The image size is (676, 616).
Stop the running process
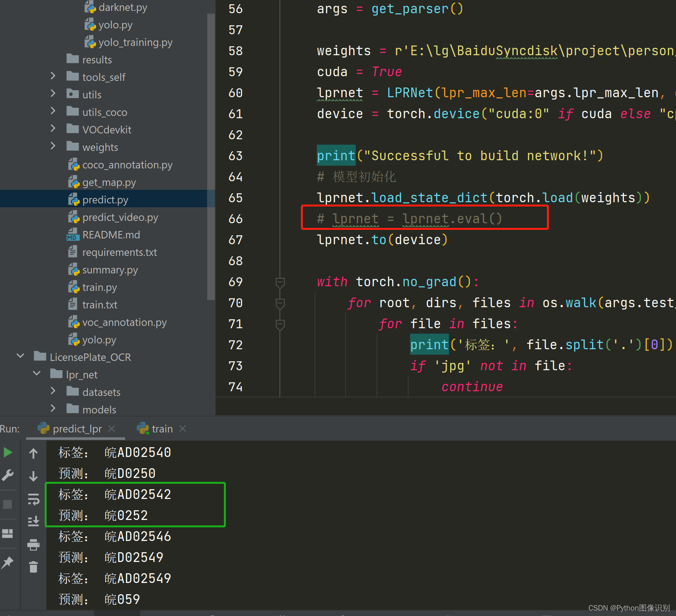pyautogui.click(x=7, y=504)
